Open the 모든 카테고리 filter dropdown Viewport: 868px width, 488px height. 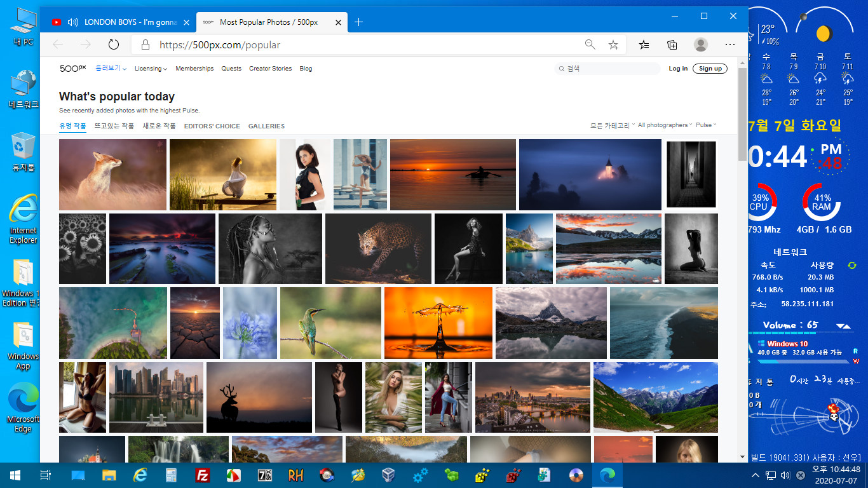[x=612, y=125]
